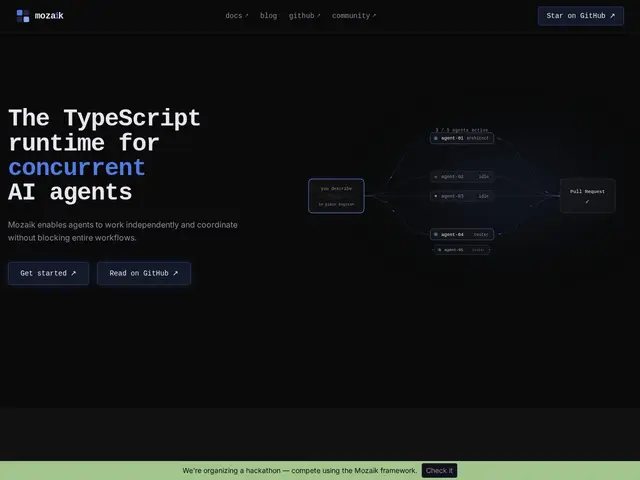Click the agent-04 status indicator icon
The height and width of the screenshot is (480, 640).
(x=436, y=234)
